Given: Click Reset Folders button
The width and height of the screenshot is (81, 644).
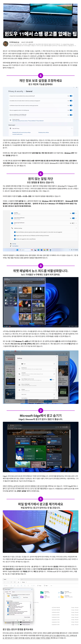Looking at the screenshot, I should click(26, 598).
